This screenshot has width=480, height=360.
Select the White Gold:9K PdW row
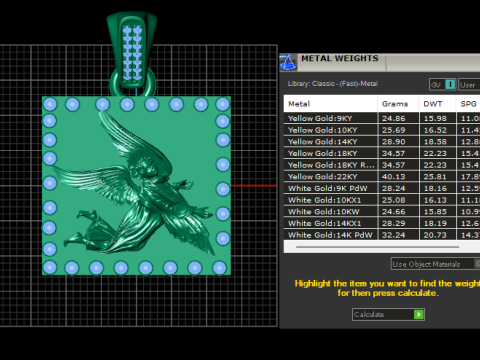click(x=382, y=188)
